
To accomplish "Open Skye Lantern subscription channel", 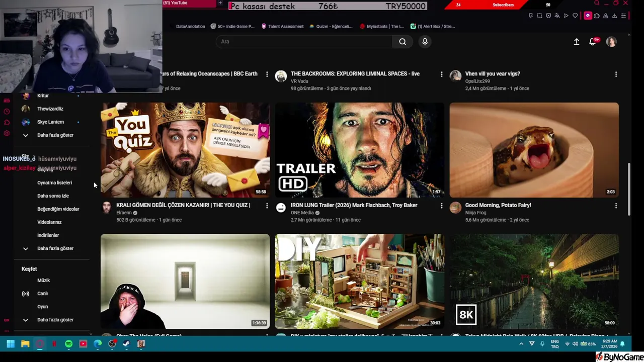I will (50, 122).
